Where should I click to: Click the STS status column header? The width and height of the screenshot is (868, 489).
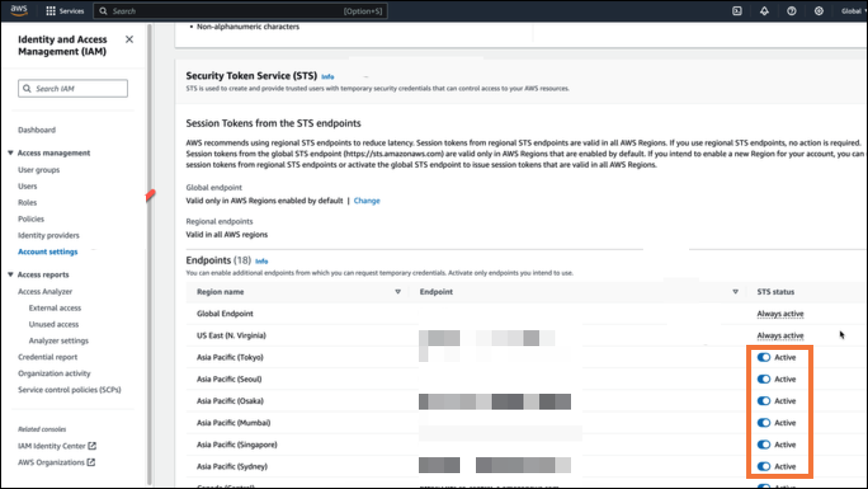[x=775, y=292]
